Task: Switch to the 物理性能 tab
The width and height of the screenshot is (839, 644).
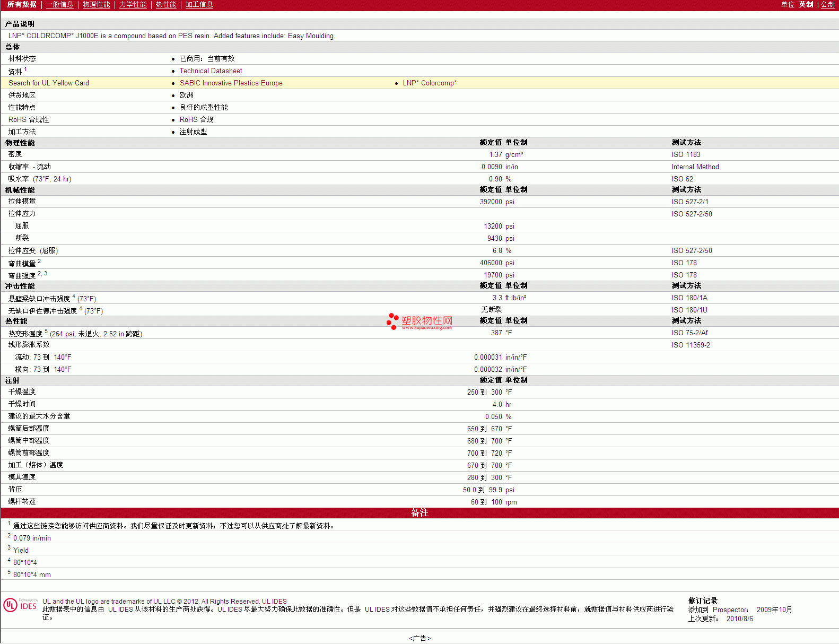Action: pos(96,4)
